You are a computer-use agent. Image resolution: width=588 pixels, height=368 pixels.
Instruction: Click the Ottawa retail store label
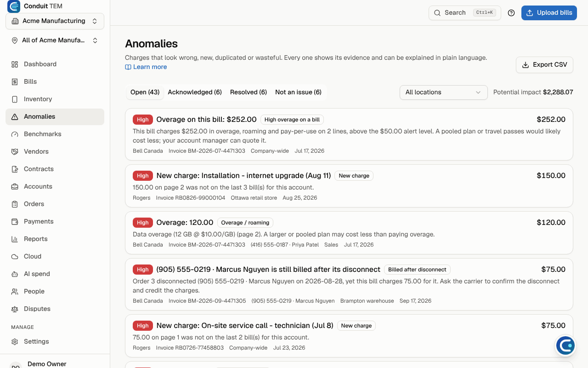pos(254,198)
